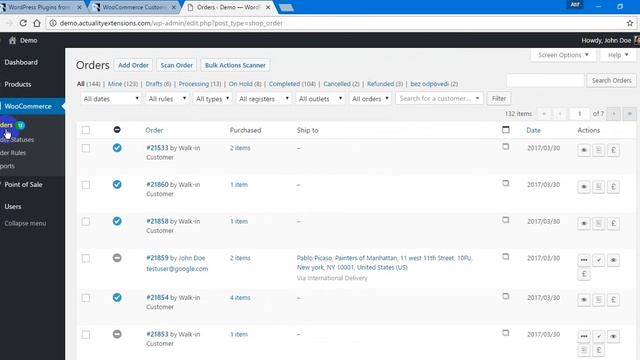This screenshot has height=360, width=640.
Task: Click the Search Orders button
Action: [611, 80]
